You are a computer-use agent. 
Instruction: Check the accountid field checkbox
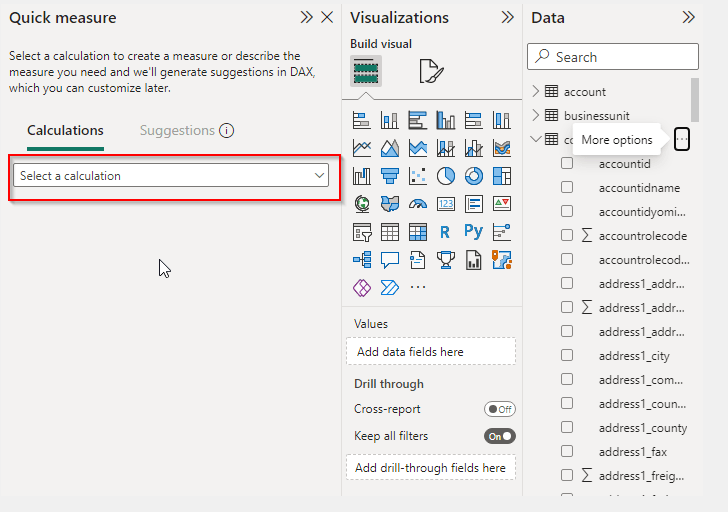pos(567,163)
